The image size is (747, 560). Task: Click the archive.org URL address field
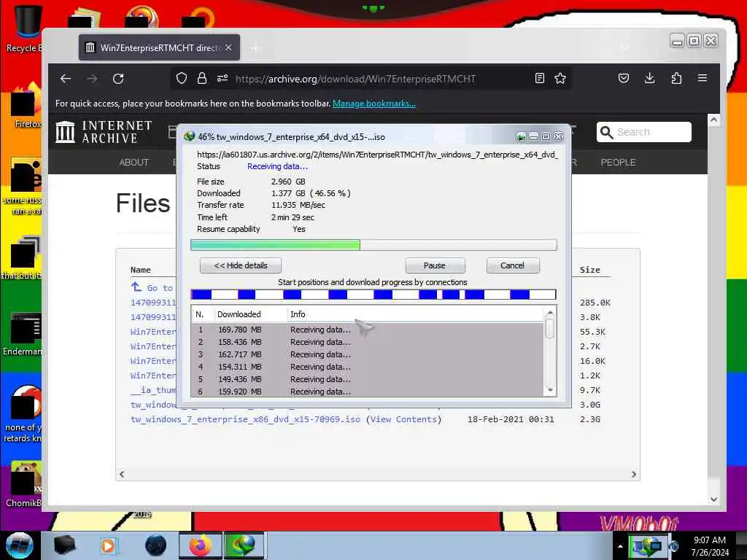[x=355, y=79]
